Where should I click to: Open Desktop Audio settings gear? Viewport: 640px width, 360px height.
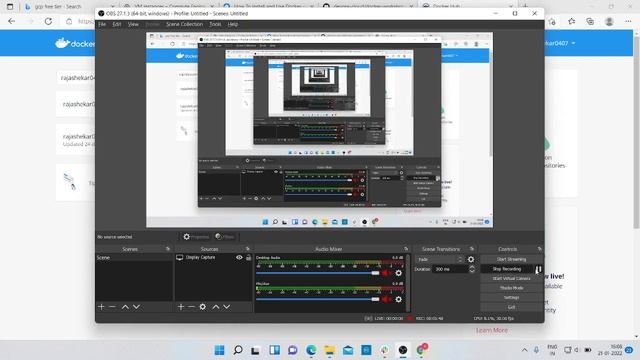398,273
